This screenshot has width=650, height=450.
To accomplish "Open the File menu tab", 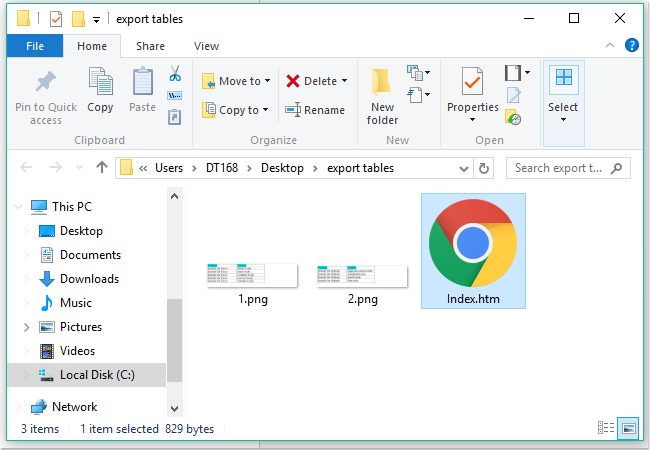I will click(x=35, y=46).
